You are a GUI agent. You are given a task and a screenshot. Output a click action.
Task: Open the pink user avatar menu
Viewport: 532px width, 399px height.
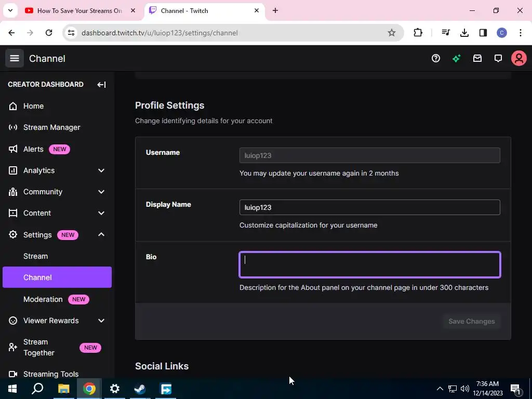519,58
